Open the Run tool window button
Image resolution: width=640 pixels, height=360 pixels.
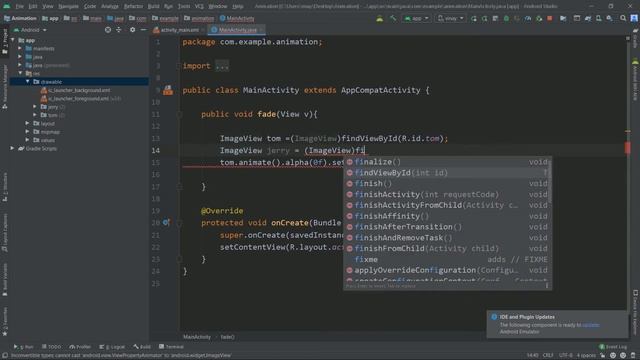pos(24,347)
